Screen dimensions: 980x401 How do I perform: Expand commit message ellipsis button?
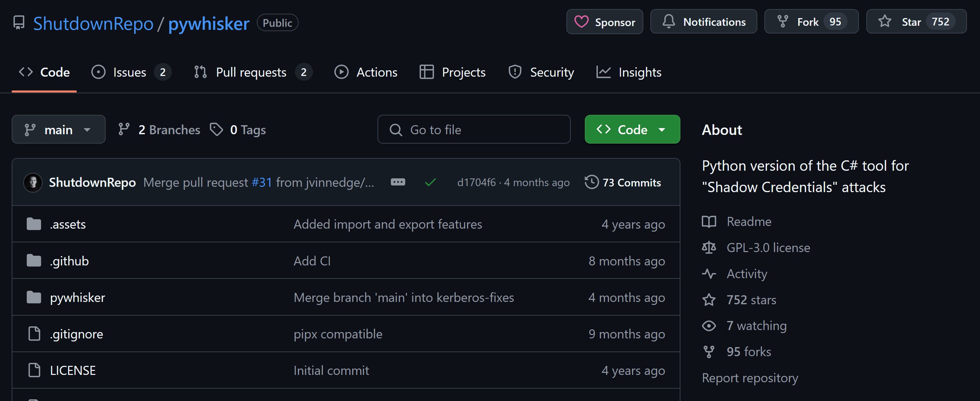pos(398,182)
